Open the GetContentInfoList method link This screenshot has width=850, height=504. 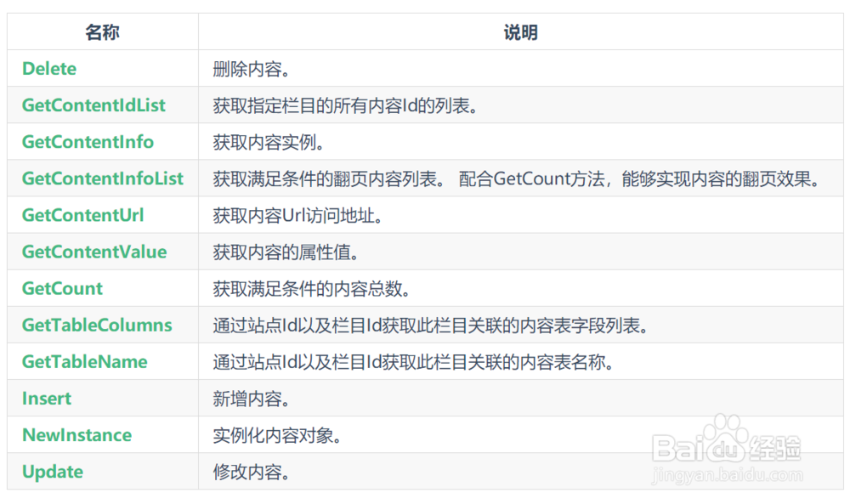pyautogui.click(x=103, y=178)
